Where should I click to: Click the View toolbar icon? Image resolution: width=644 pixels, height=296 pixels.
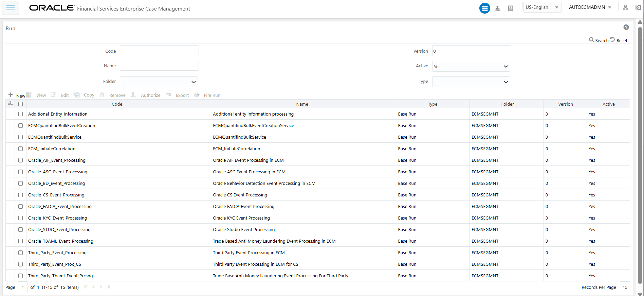(x=29, y=95)
